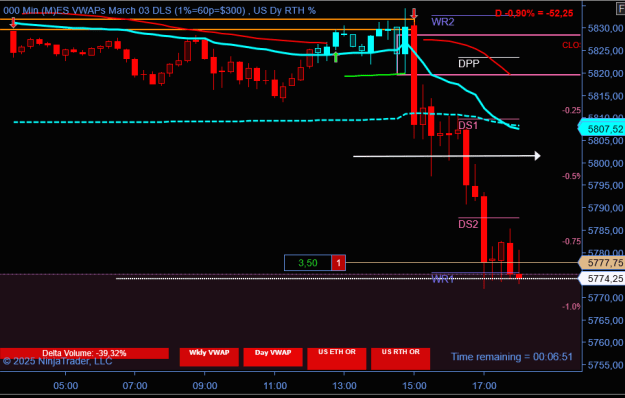The image size is (625, 398).
Task: Click the Time remaining countdown text
Action: tap(512, 357)
